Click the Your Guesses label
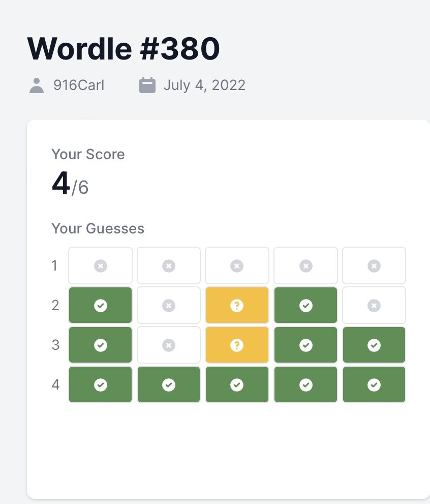430x504 pixels. [x=98, y=228]
